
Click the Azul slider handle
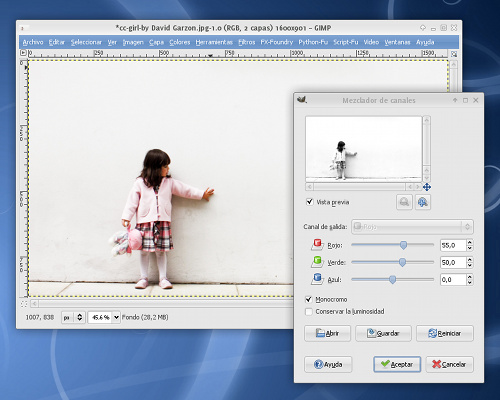coord(393,280)
